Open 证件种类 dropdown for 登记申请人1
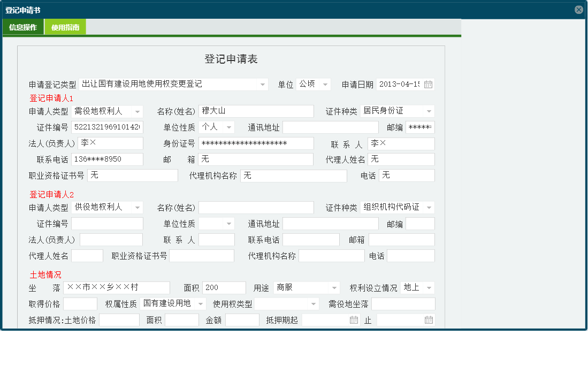The height and width of the screenshot is (381, 588). pos(430,111)
